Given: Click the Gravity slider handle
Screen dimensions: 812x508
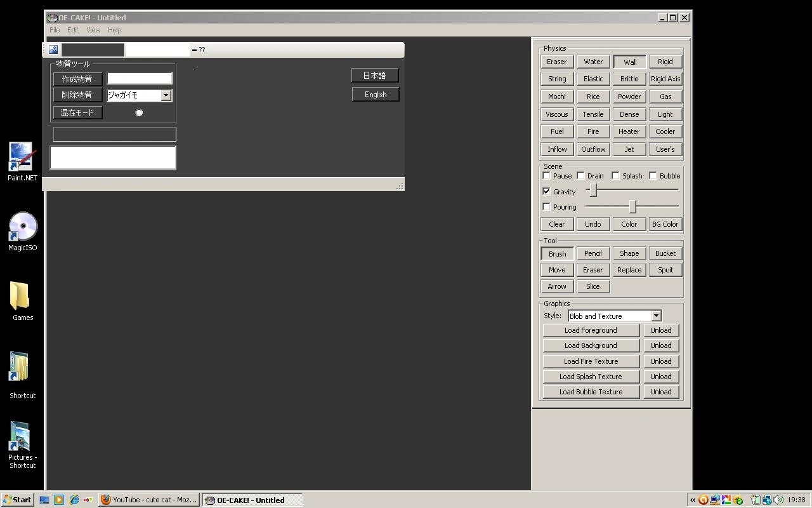Looking at the screenshot, I should 593,190.
